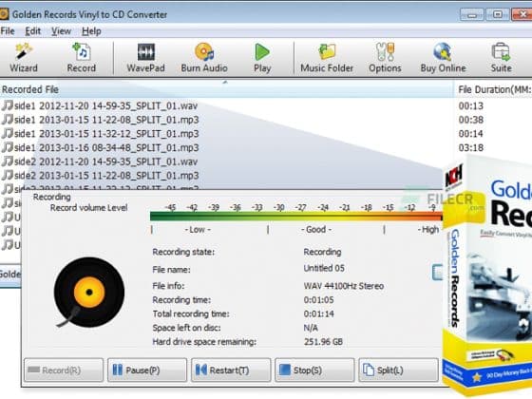
Task: Click the greyed Record(R) button
Action: click(x=64, y=370)
